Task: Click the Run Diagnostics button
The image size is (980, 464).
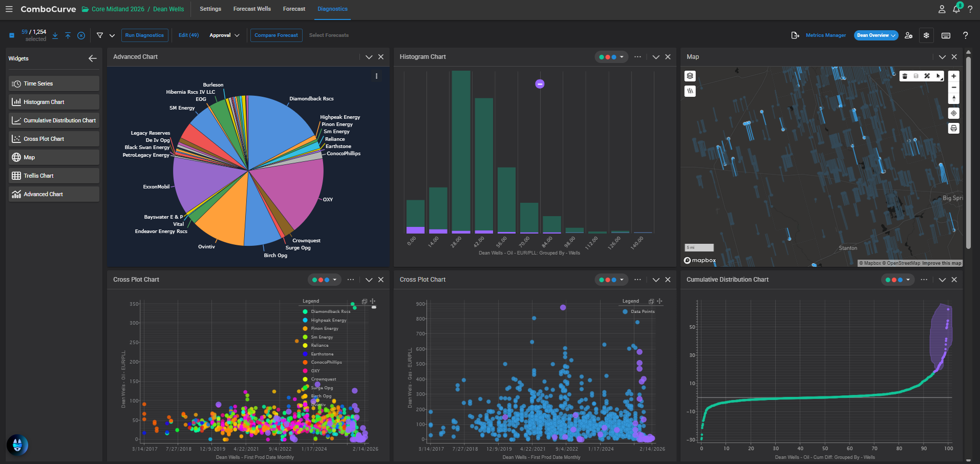Action: (144, 35)
